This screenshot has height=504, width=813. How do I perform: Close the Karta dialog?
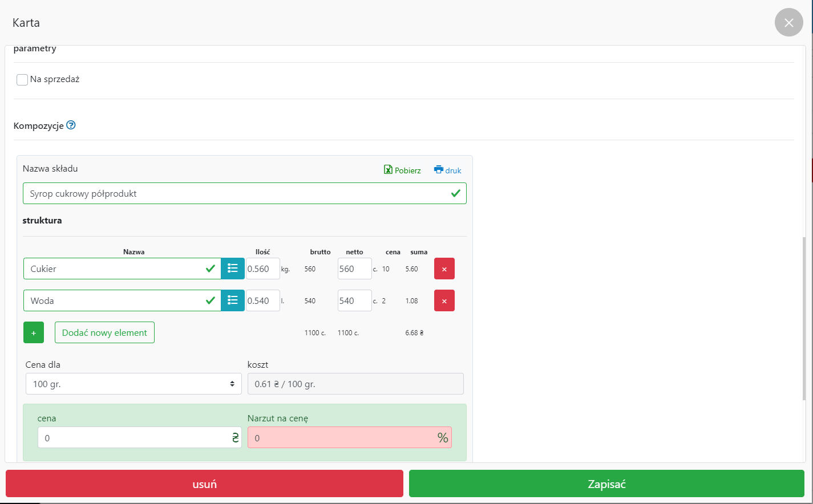click(788, 22)
